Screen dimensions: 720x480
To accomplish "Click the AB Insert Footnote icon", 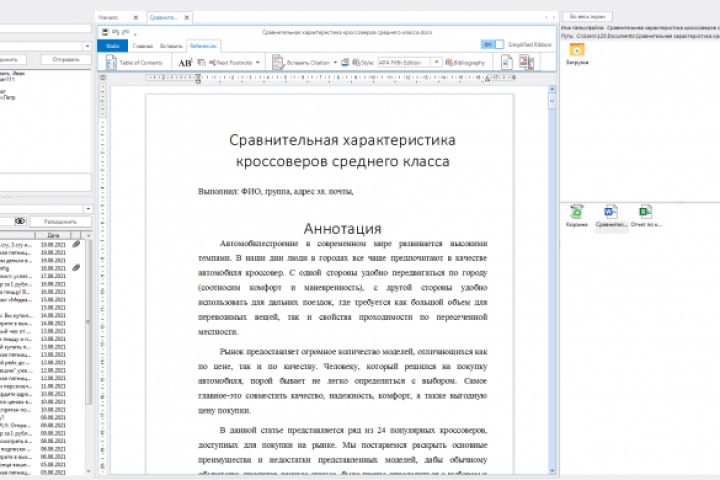I will pyautogui.click(x=185, y=63).
